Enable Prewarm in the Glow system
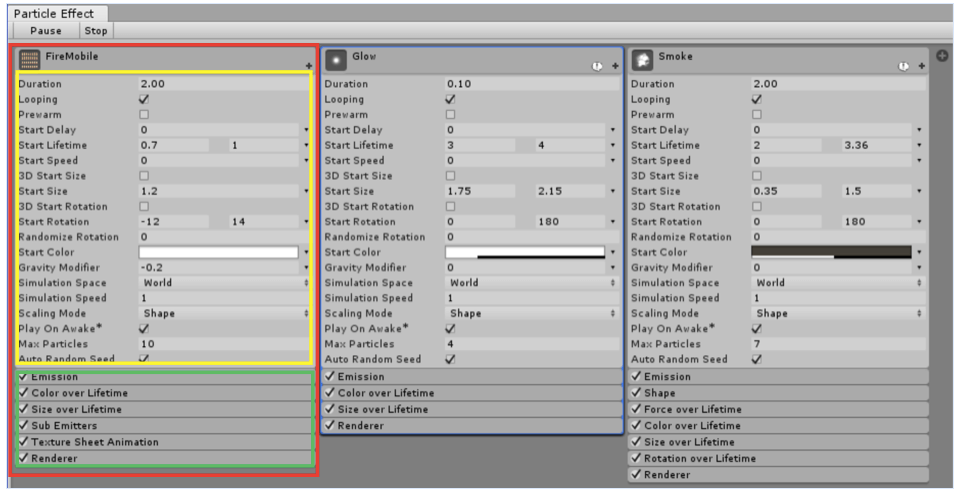 (450, 115)
